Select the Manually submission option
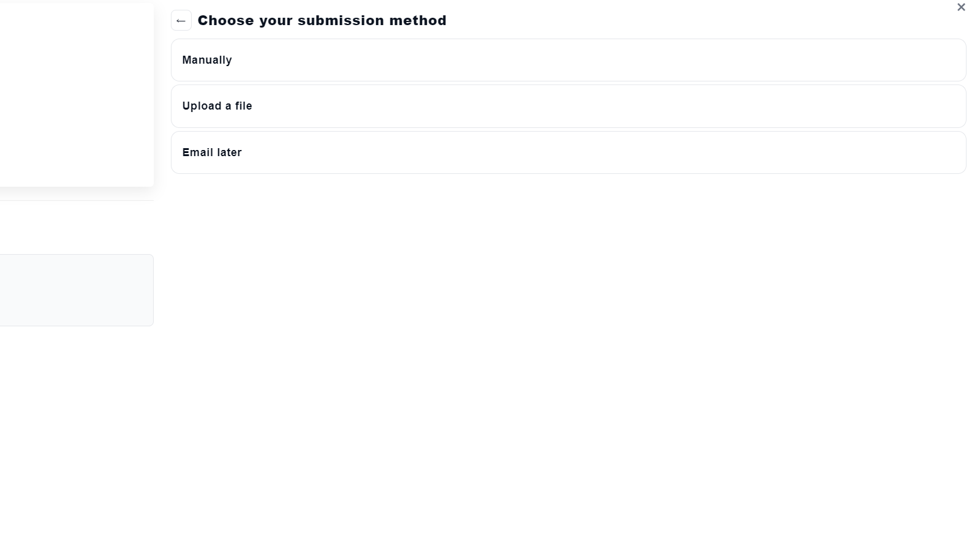Viewport: 980px width, 551px height. (x=568, y=59)
